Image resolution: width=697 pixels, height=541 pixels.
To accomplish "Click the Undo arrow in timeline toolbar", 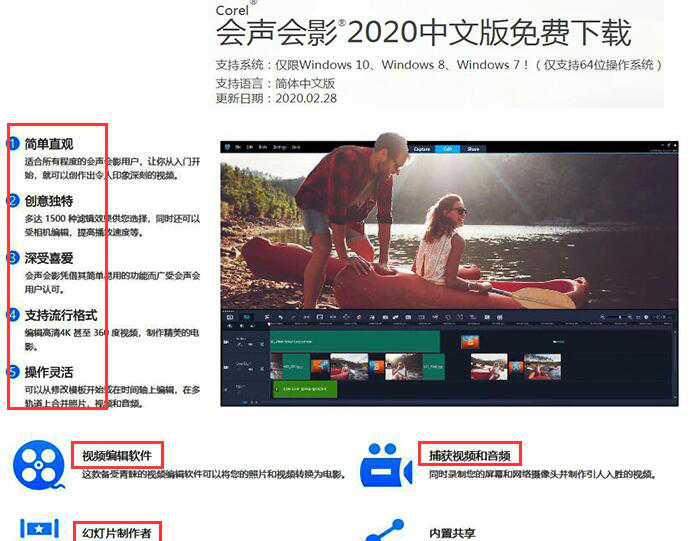I will [x=280, y=317].
